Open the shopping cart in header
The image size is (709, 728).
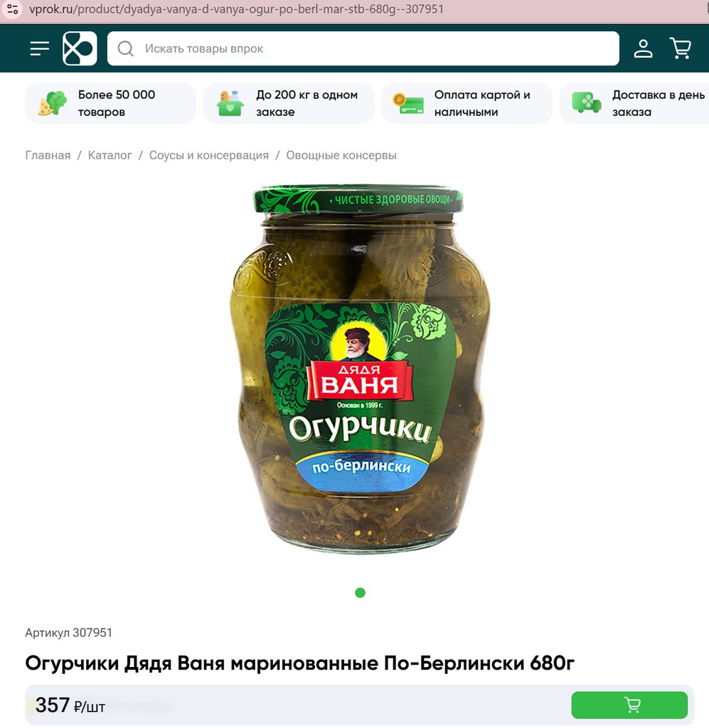pyautogui.click(x=681, y=48)
